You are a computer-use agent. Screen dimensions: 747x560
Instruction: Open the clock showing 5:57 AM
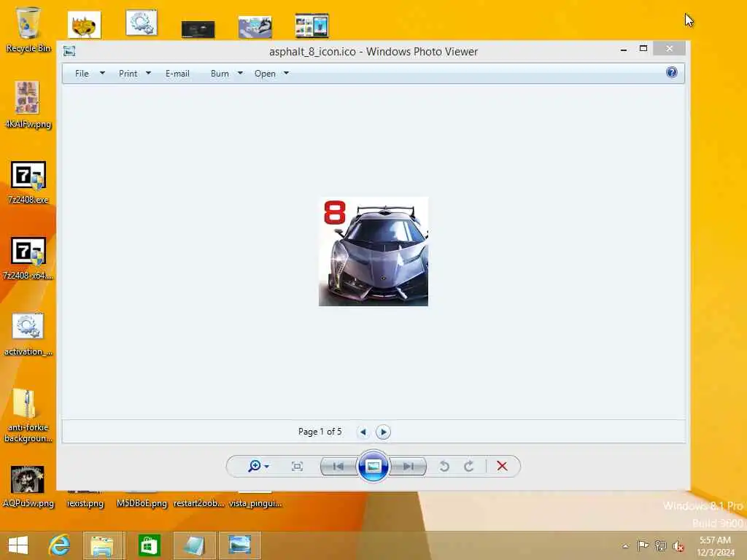(715, 545)
